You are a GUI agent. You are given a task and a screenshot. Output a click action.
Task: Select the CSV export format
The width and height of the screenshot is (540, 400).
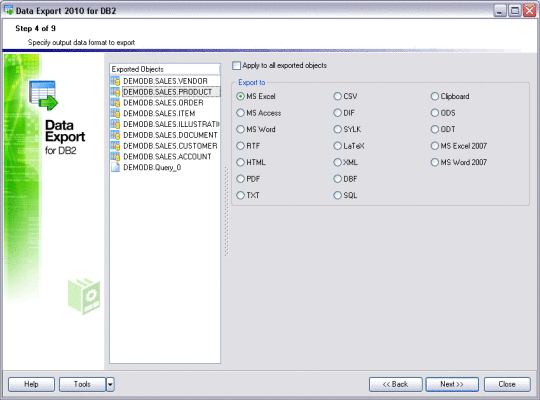coord(345,96)
